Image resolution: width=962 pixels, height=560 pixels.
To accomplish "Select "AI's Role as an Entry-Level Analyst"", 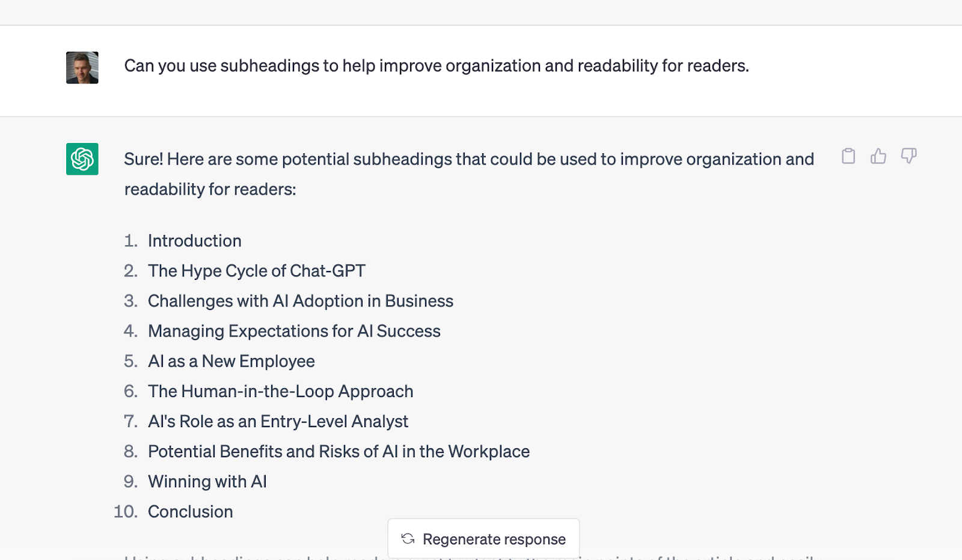I will coord(278,421).
